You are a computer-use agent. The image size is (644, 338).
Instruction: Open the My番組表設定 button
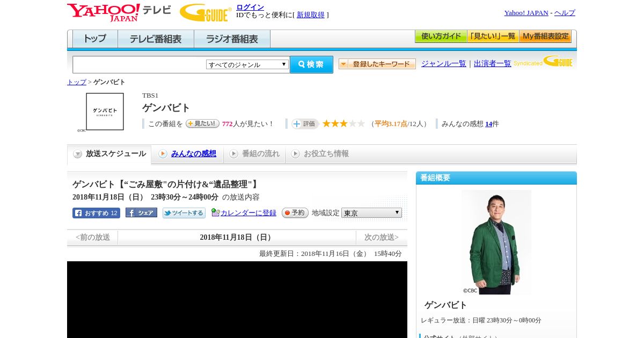point(545,36)
